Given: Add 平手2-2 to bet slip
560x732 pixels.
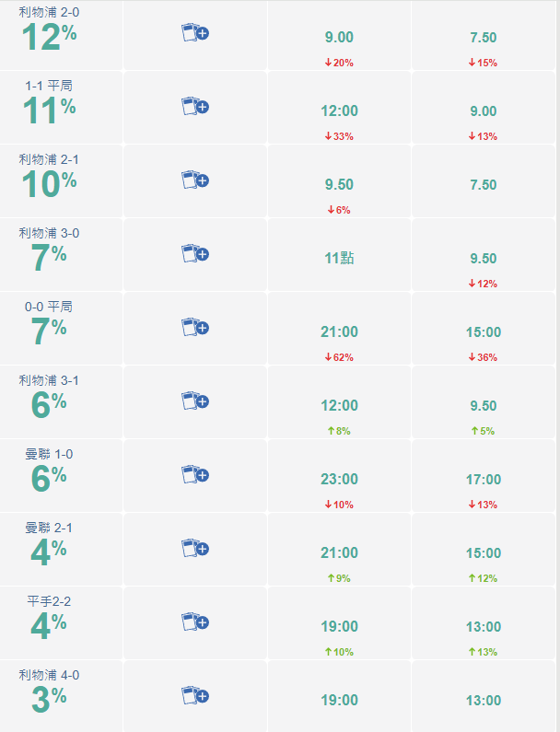Looking at the screenshot, I should point(195,622).
